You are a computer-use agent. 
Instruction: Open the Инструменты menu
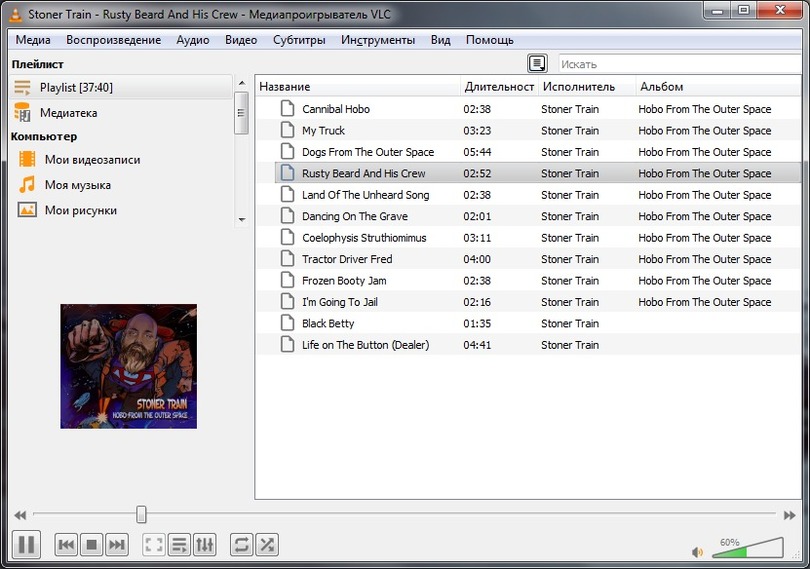pos(378,40)
